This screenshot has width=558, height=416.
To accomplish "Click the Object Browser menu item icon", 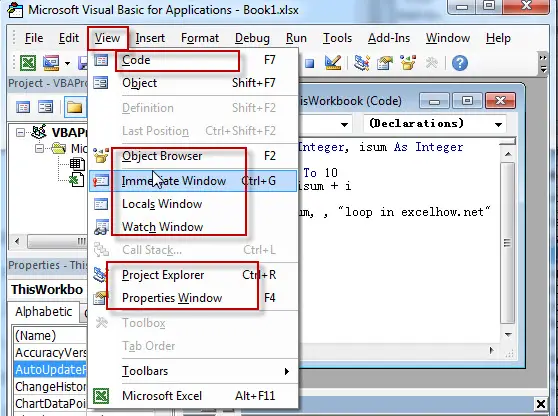I will [101, 156].
